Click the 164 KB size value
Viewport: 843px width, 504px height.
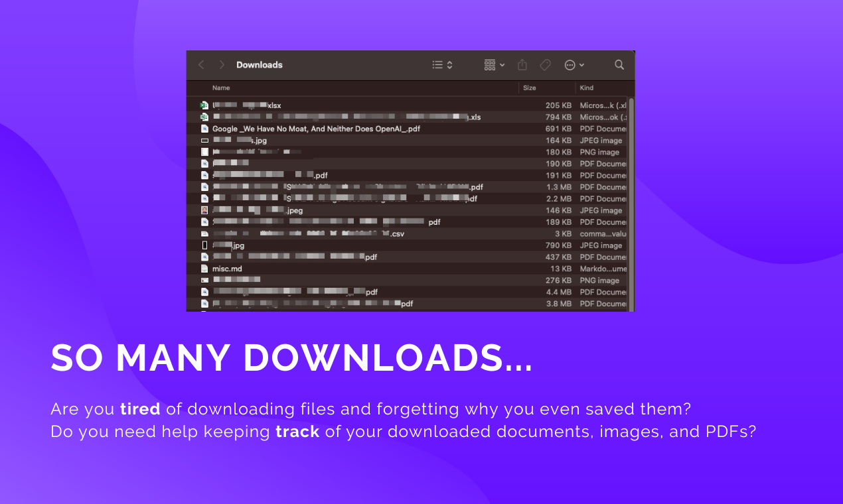(558, 141)
